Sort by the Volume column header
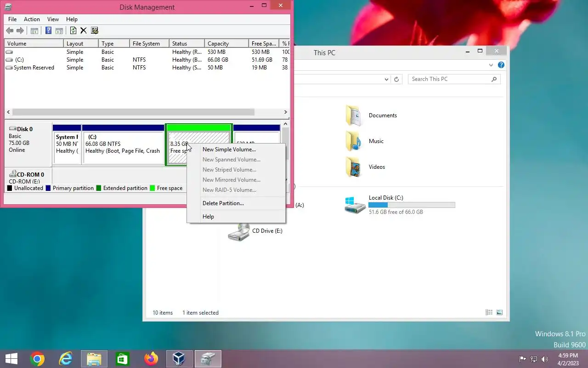The image size is (588, 368). point(34,44)
